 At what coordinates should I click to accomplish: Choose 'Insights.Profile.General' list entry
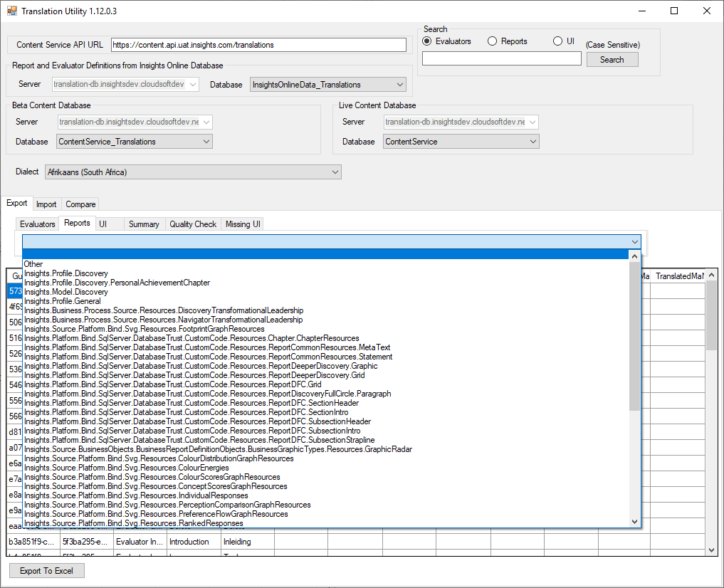325,301
